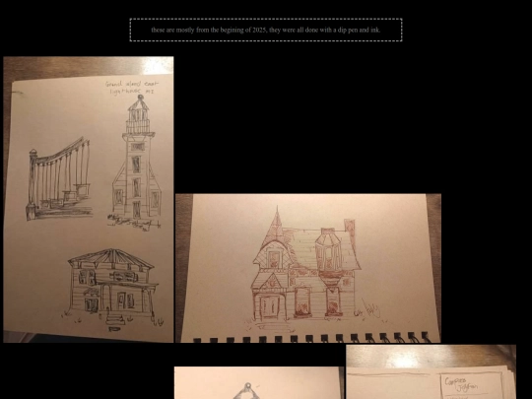
Task: Click the caption text about dip pen and ink
Action: coord(266,30)
